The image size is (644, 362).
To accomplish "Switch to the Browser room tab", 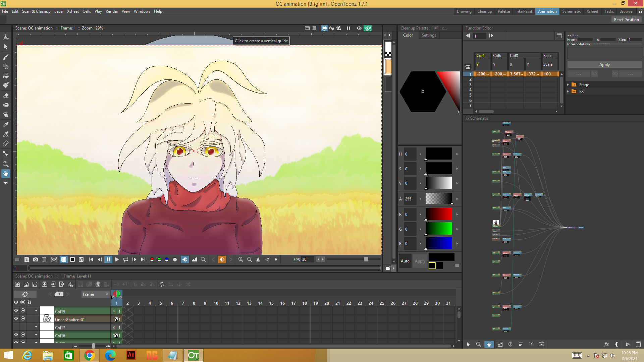I will point(627,11).
